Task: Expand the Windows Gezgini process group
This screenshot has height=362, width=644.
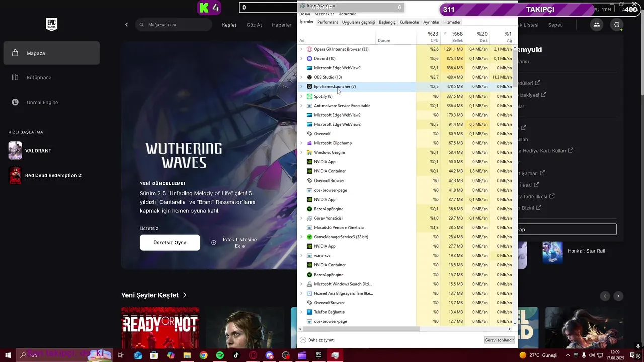Action: pyautogui.click(x=301, y=152)
